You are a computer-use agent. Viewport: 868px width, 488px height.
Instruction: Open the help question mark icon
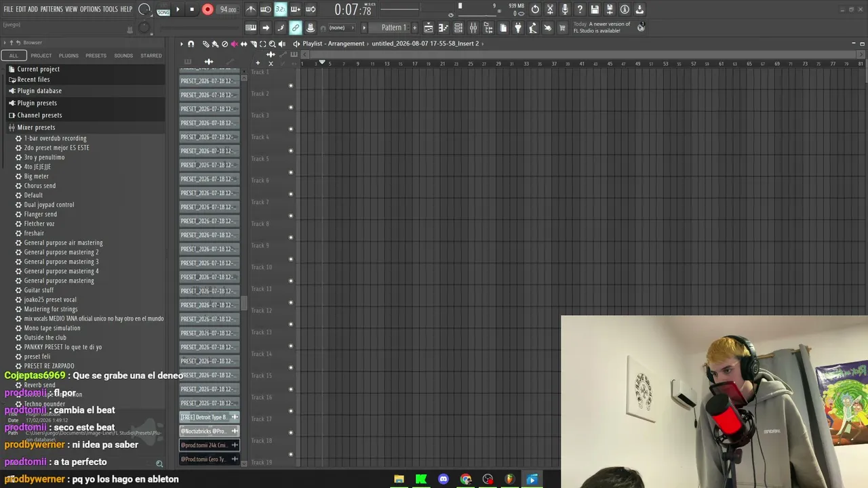pyautogui.click(x=580, y=9)
